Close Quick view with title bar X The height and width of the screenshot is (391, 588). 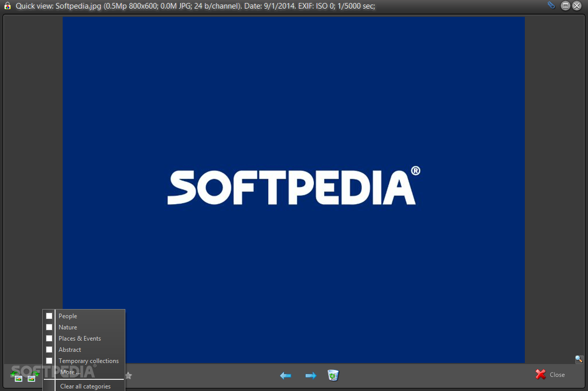click(x=577, y=6)
